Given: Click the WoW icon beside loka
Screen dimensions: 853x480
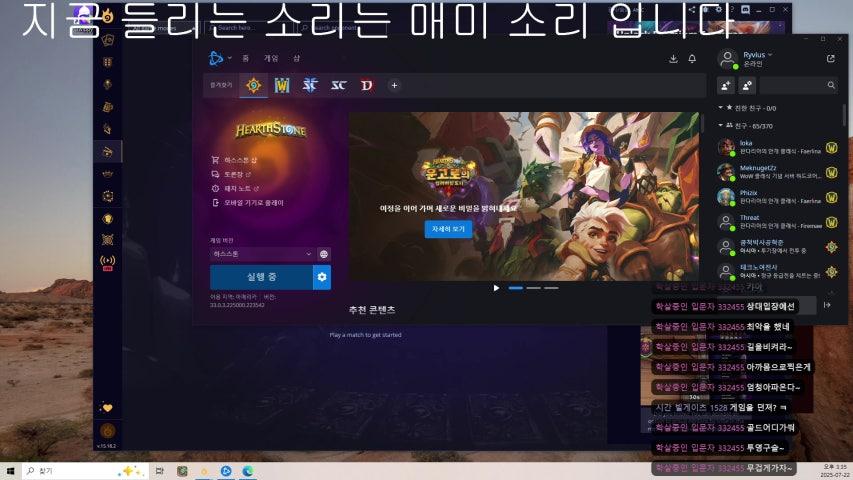Looking at the screenshot, I should [832, 147].
